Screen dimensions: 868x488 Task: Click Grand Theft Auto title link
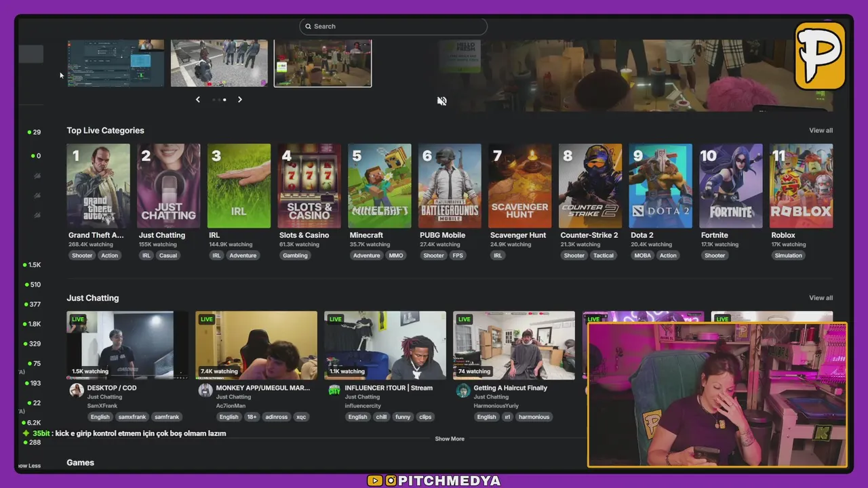point(96,235)
